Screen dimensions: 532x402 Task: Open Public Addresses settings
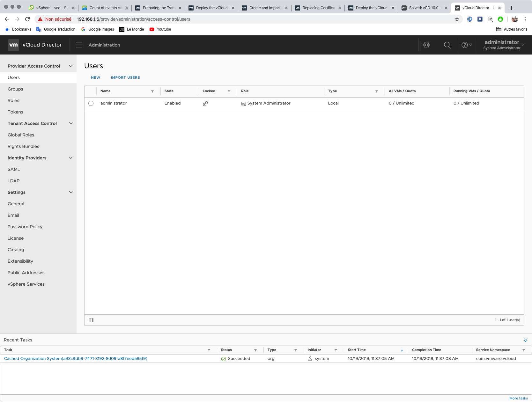coord(26,273)
